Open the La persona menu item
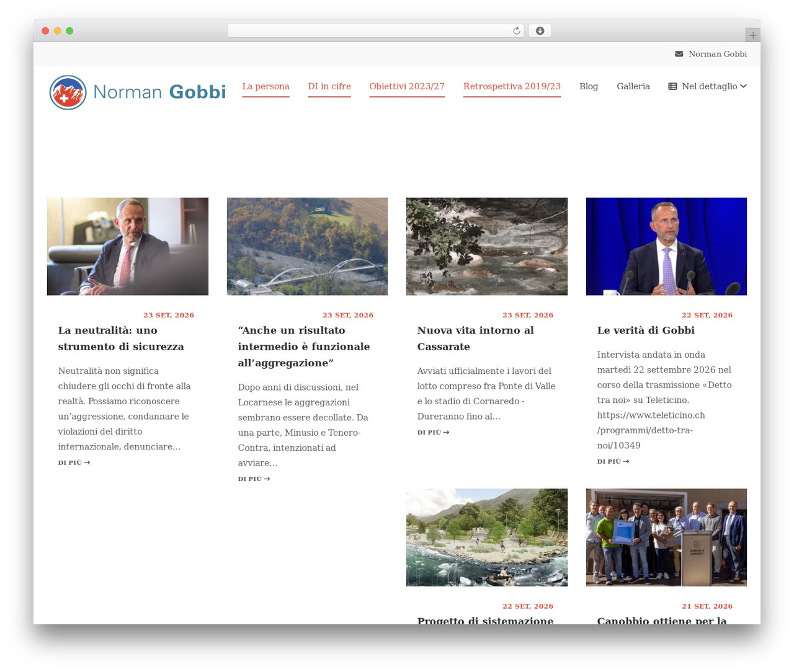The image size is (794, 672). 265,86
